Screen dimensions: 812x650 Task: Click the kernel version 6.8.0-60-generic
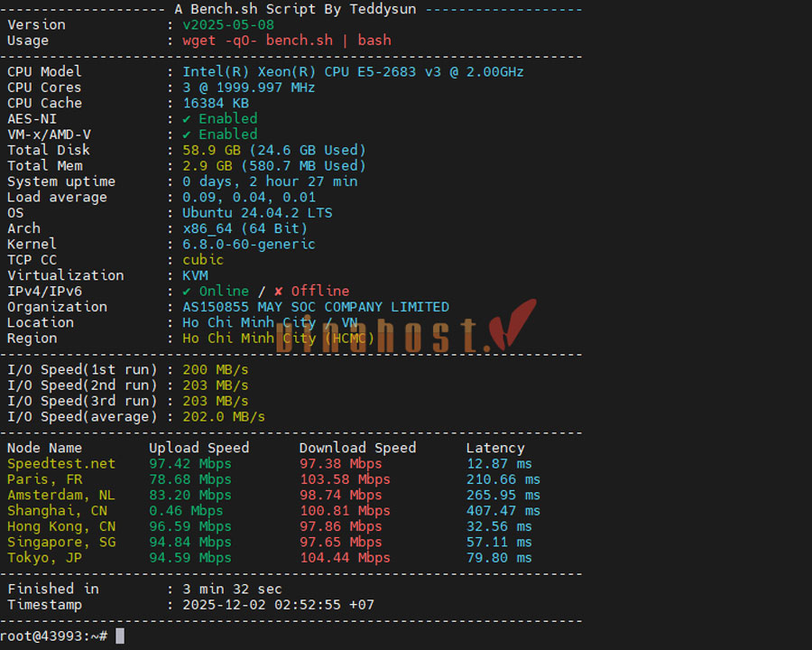point(249,245)
